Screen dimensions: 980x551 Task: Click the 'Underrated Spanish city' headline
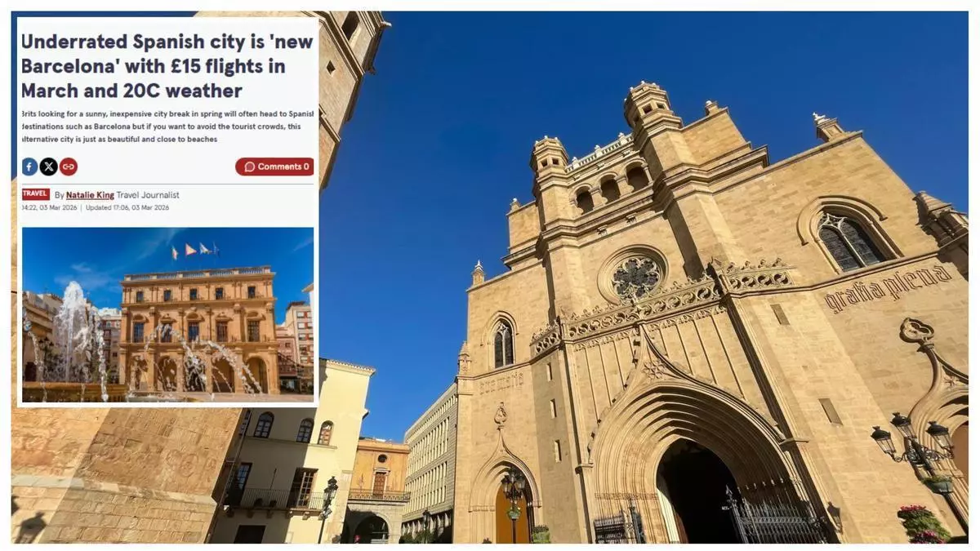[167, 66]
